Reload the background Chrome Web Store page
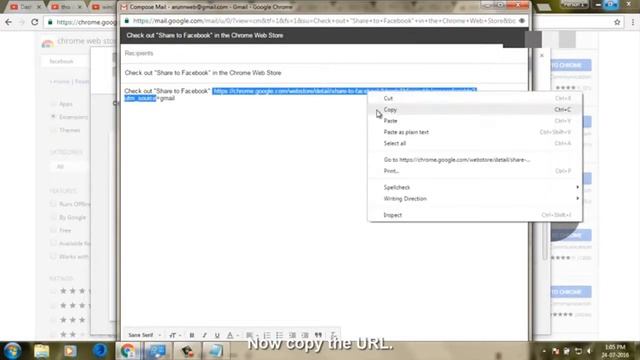 point(35,22)
